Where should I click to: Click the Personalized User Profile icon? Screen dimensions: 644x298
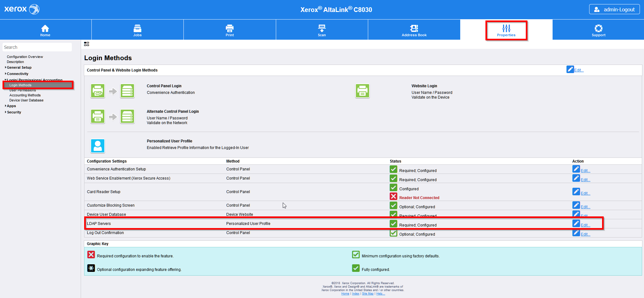[x=98, y=146]
